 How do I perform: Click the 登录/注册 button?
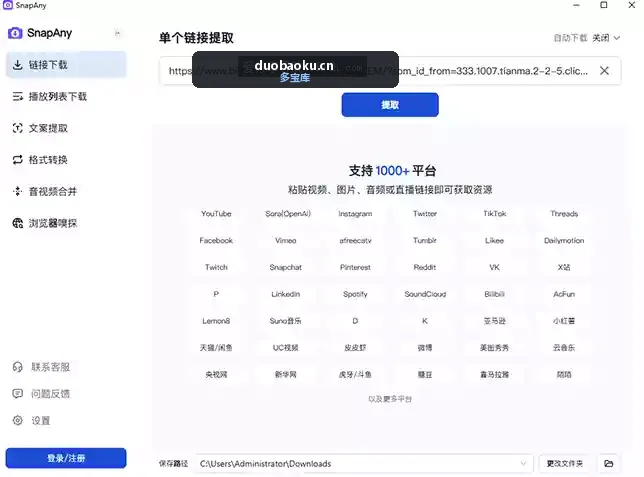(66, 458)
